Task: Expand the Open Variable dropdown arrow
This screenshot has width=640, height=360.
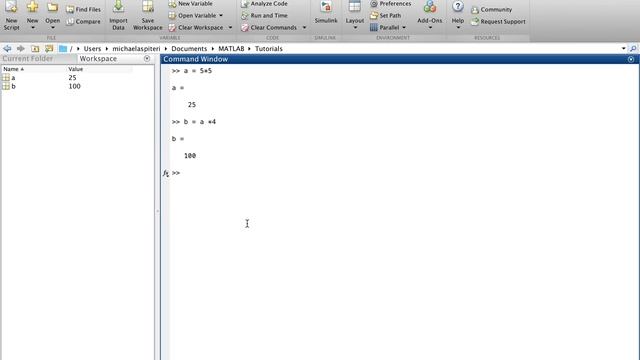Action: point(221,16)
